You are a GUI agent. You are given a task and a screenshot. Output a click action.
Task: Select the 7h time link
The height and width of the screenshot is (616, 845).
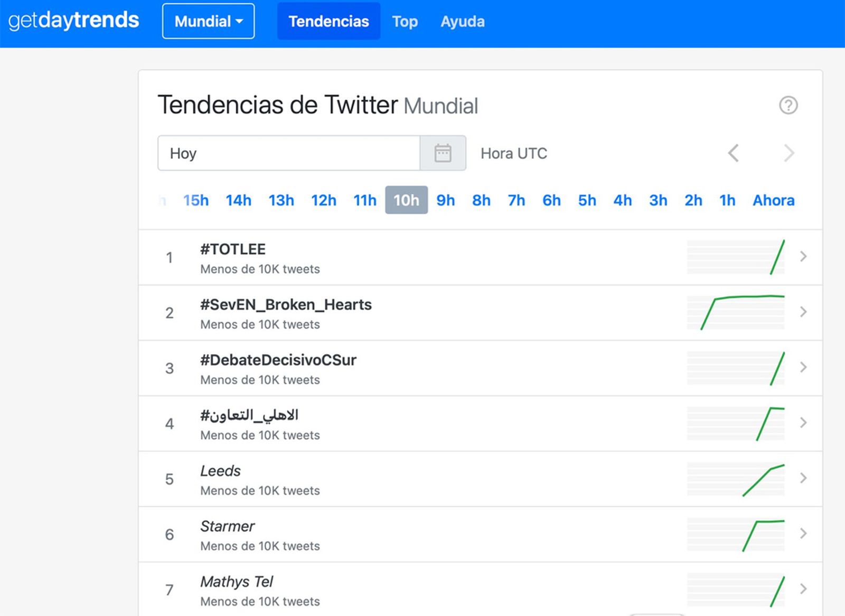pyautogui.click(x=517, y=200)
